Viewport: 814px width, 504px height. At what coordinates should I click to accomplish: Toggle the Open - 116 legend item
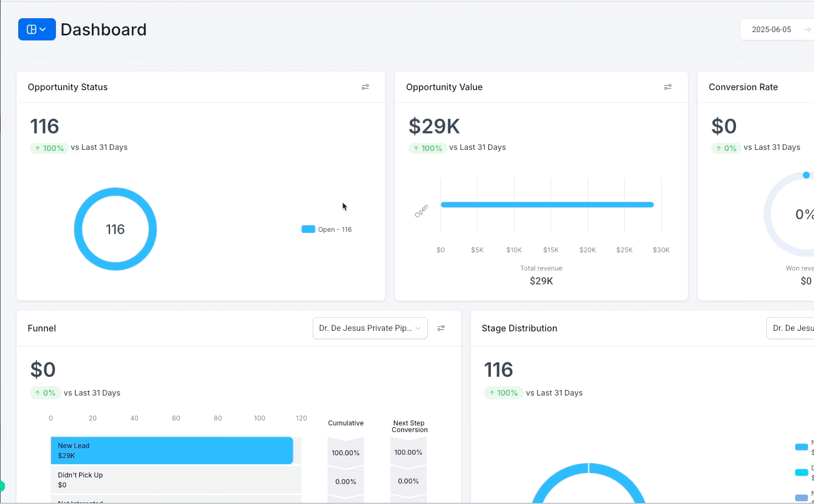click(326, 229)
